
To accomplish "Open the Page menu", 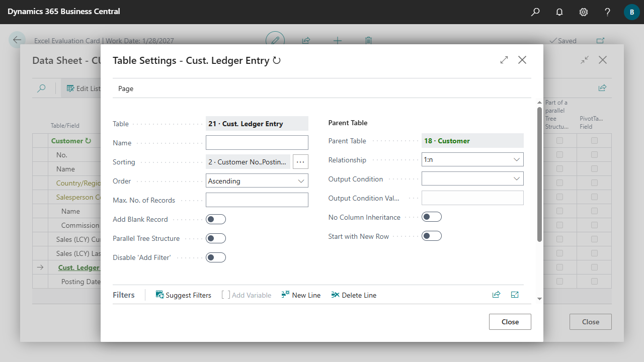I will click(126, 88).
